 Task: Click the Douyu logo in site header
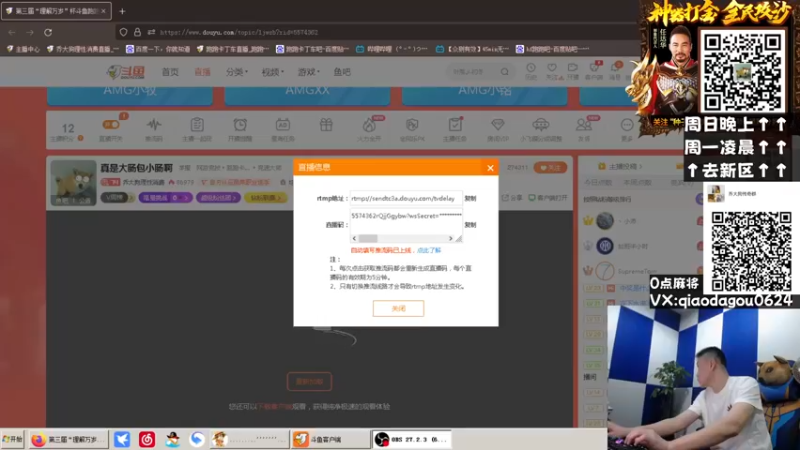coord(126,72)
